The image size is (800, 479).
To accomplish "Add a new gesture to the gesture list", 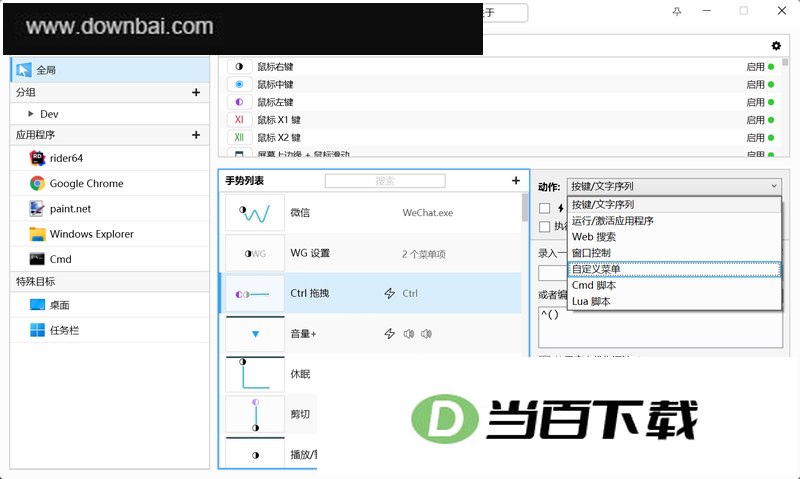I will click(x=516, y=181).
